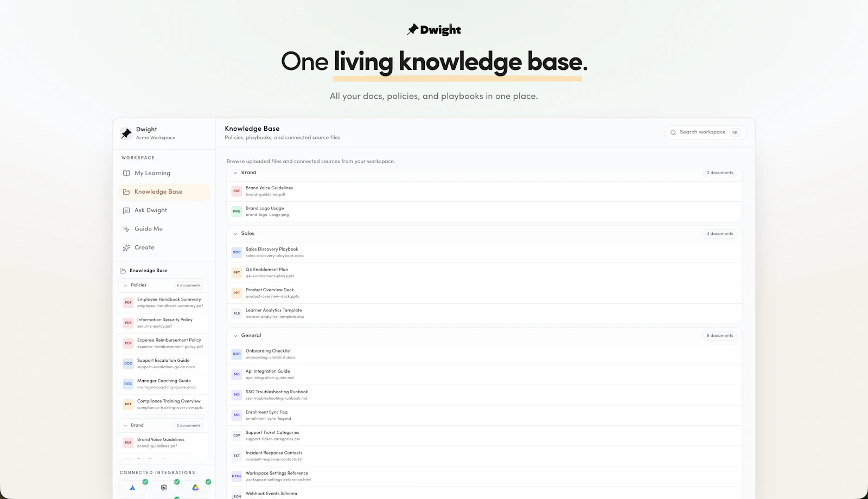868x499 pixels.
Task: Open the Notion integration icon
Action: pyautogui.click(x=164, y=488)
